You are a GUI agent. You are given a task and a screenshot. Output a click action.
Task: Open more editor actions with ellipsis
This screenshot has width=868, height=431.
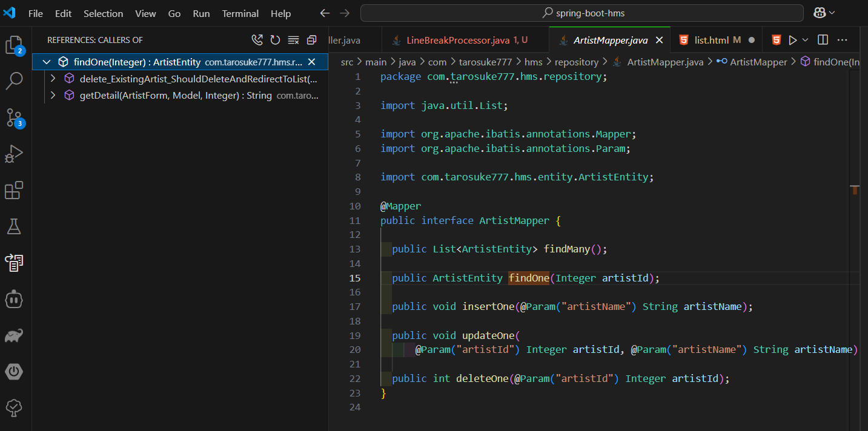coord(843,39)
